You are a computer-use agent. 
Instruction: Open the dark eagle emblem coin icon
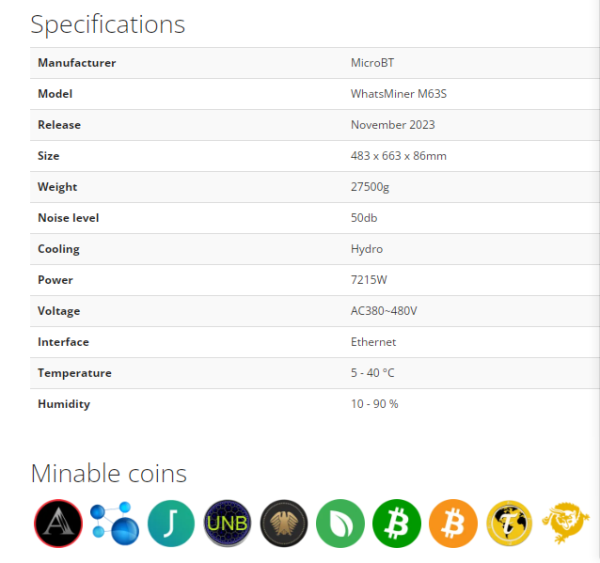click(x=284, y=523)
